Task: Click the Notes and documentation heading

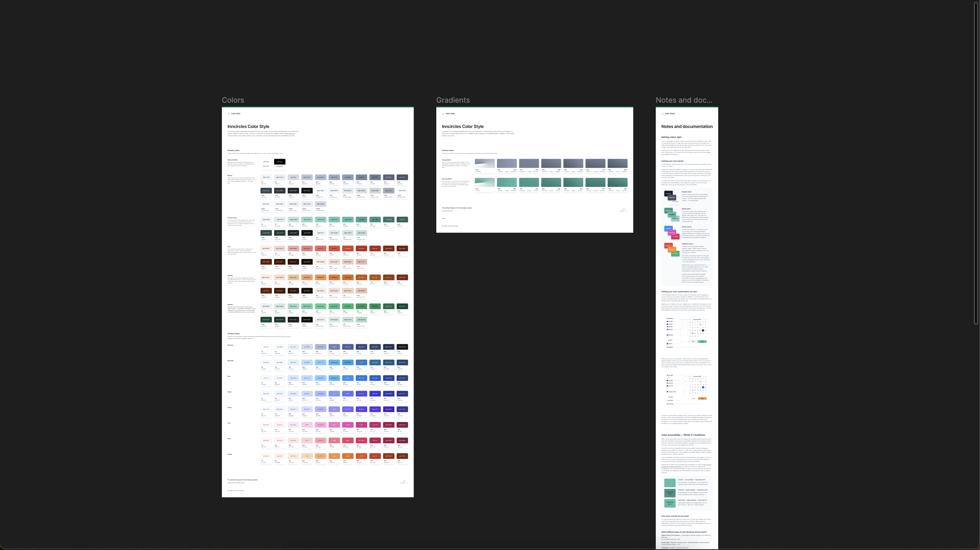Action: [687, 127]
